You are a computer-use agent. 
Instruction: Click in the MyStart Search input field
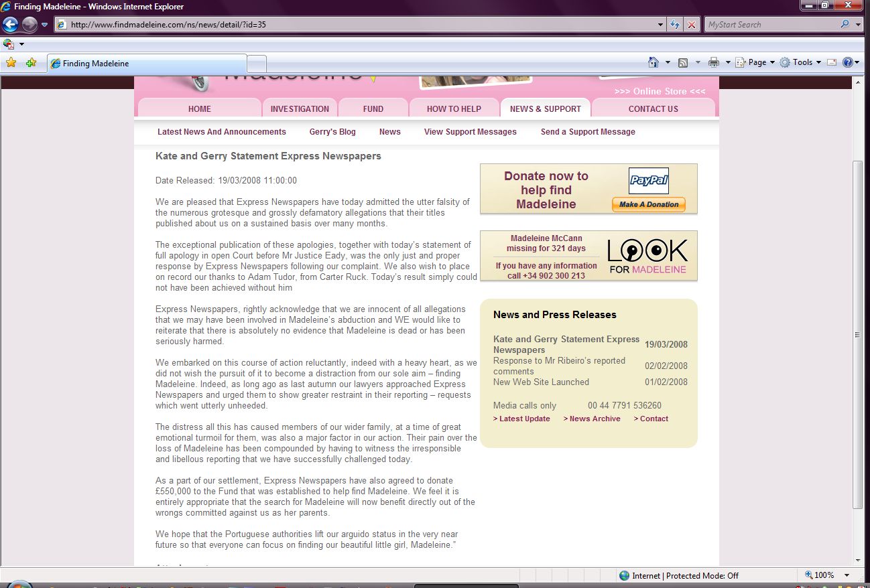pos(771,25)
